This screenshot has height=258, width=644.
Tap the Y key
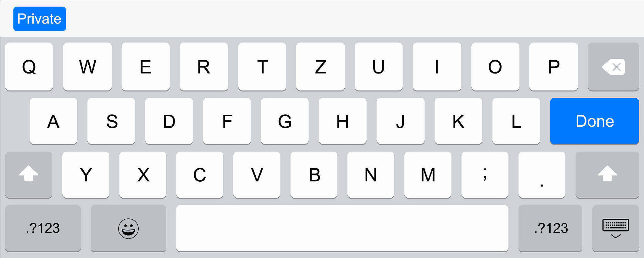point(86,175)
